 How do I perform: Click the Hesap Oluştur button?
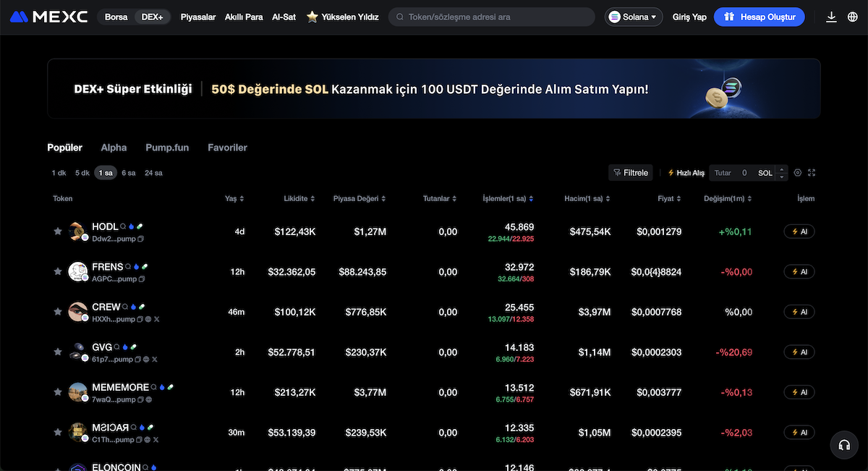click(759, 17)
